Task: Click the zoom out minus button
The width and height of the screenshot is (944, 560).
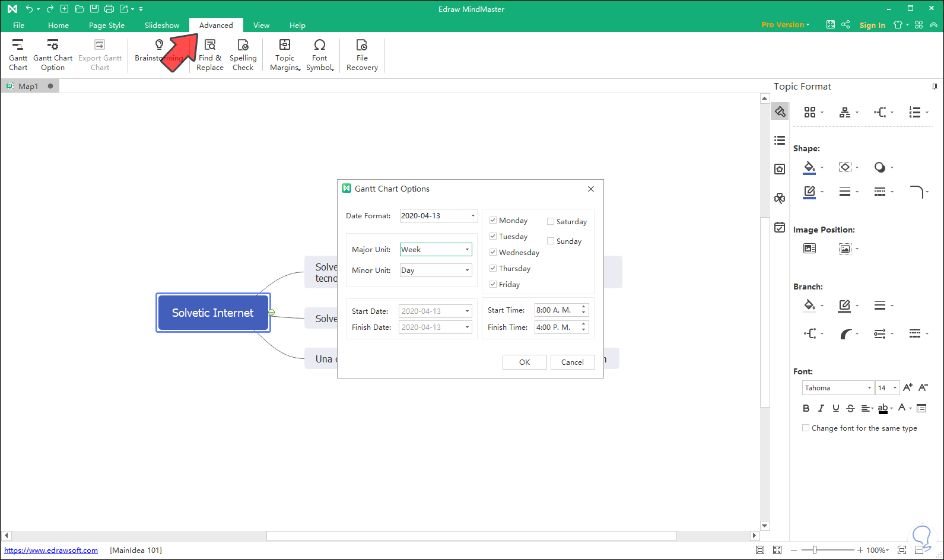Action: [795, 551]
